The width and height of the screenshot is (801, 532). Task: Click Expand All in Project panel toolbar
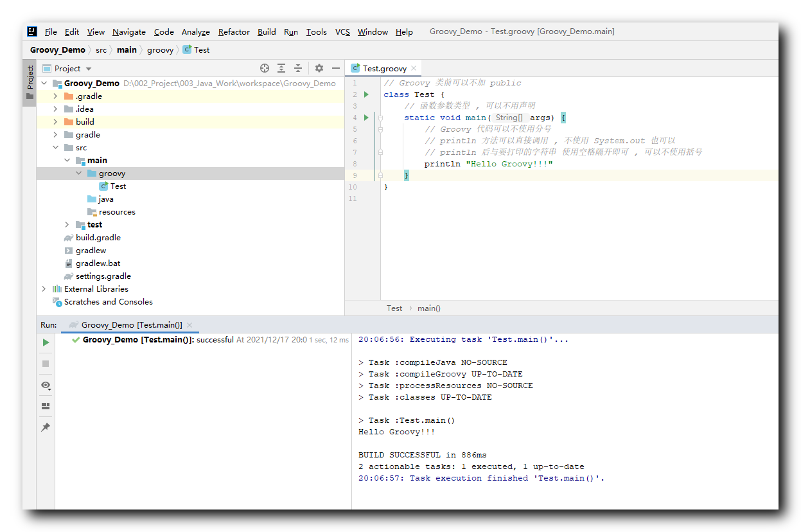(x=281, y=68)
